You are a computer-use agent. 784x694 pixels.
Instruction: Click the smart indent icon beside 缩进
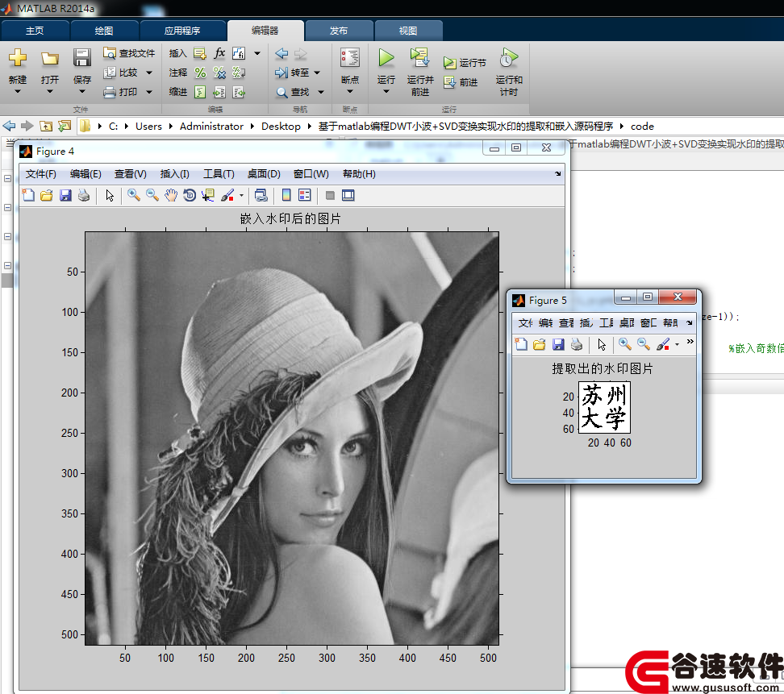pyautogui.click(x=200, y=92)
